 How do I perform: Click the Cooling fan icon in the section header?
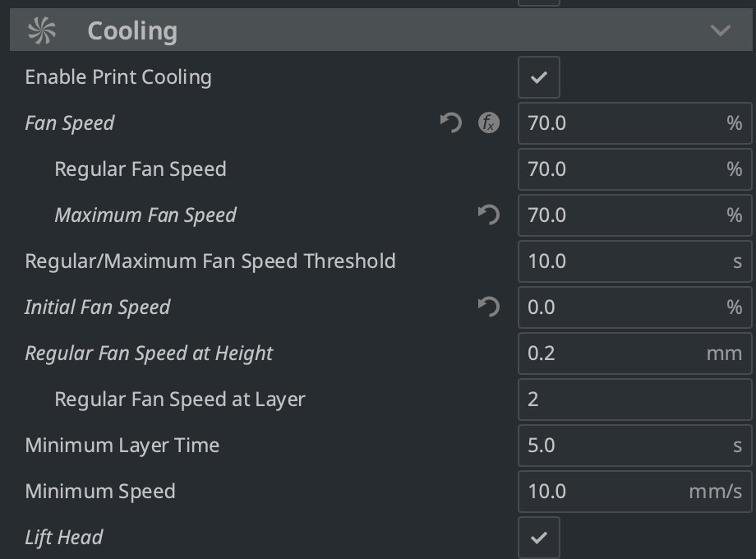[42, 30]
